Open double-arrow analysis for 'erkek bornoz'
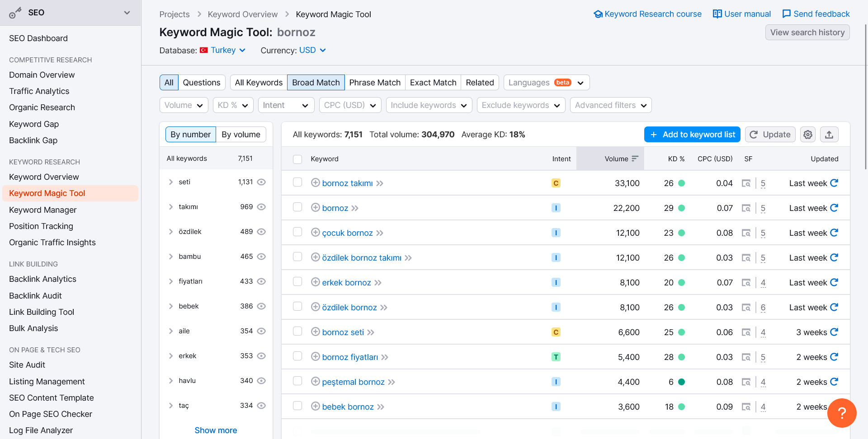The width and height of the screenshot is (868, 439). (378, 283)
